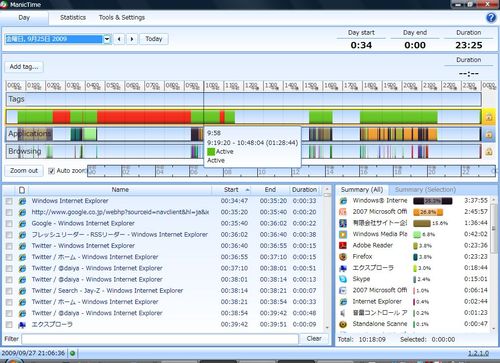This screenshot has width=500, height=363.
Task: Click the Firefox icon in the summary
Action: tap(343, 257)
